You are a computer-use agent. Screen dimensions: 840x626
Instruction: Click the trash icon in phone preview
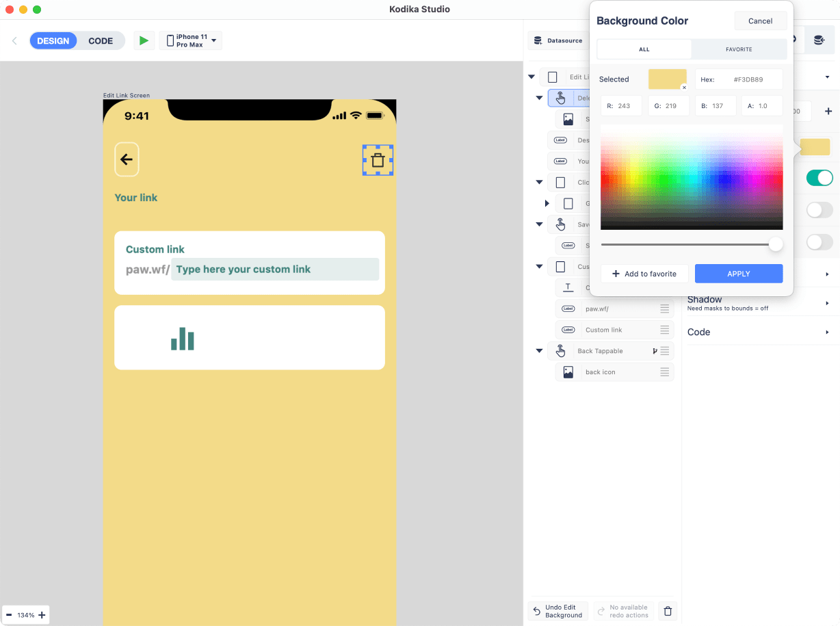378,161
